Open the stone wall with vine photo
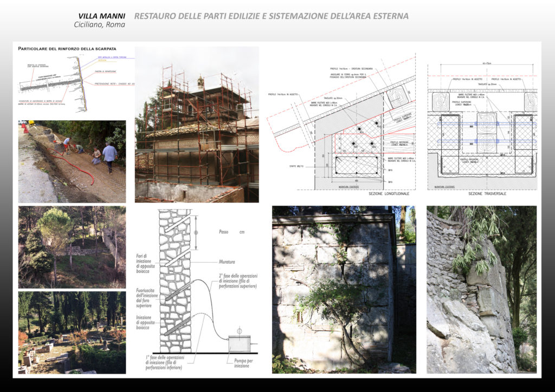Screen dimensions: 555x392 click(x=344, y=290)
